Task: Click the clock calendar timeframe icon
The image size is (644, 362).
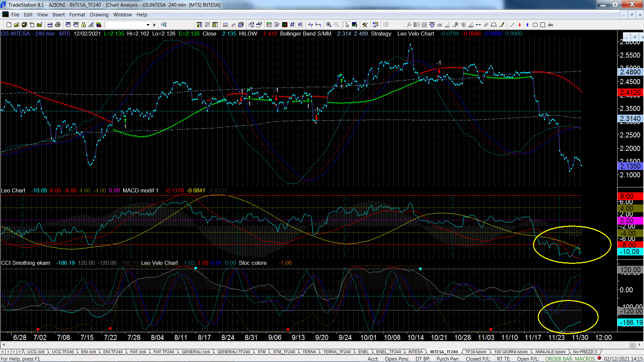Action: (269, 24)
